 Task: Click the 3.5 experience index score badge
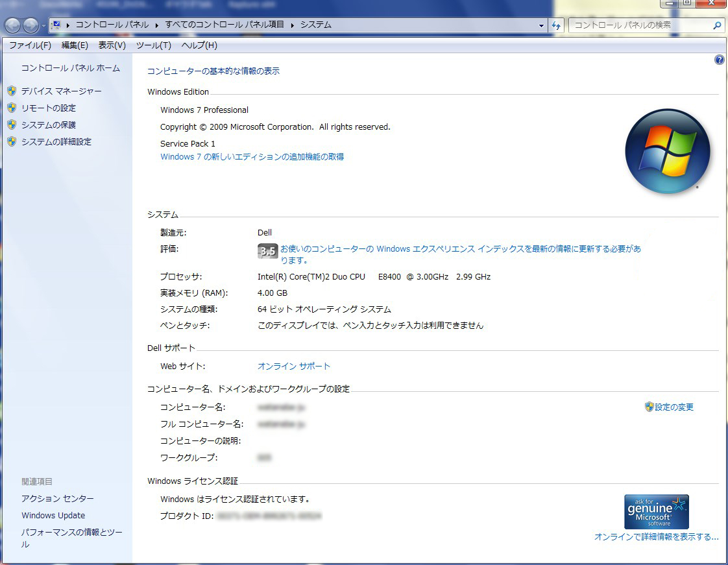click(267, 251)
